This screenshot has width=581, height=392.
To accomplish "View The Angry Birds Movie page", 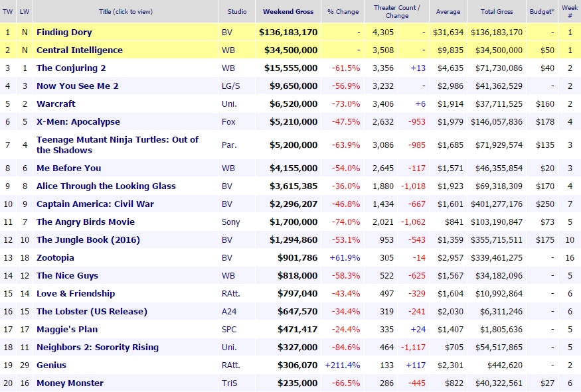I will point(86,222).
